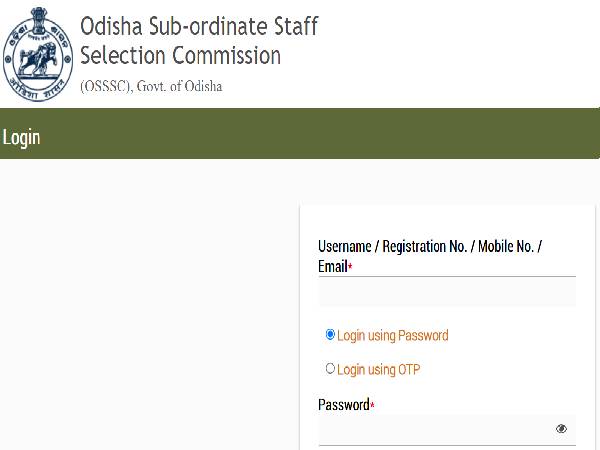Click the Odisha Sub-ordinate Staff title line
The height and width of the screenshot is (450, 600).
[x=200, y=25]
